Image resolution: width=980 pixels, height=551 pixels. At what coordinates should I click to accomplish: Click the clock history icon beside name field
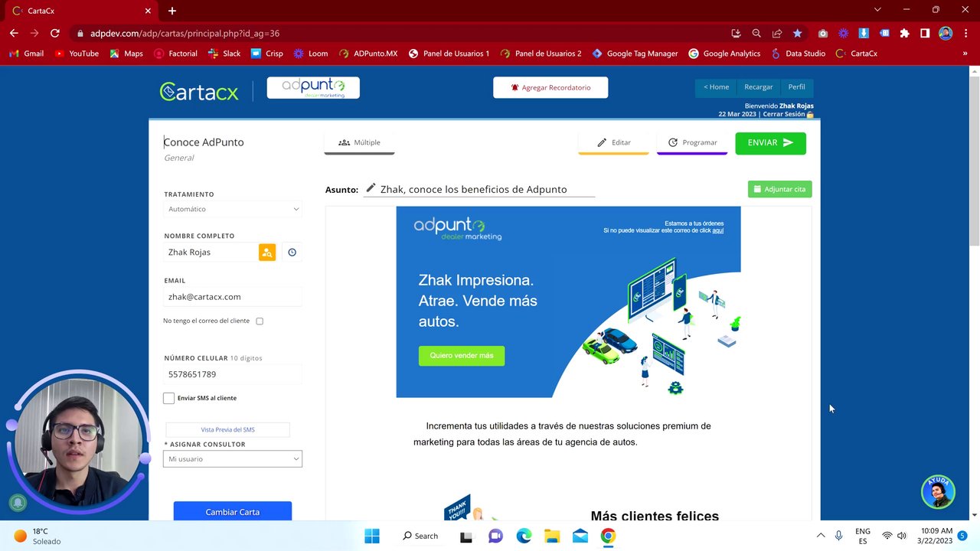coord(292,253)
